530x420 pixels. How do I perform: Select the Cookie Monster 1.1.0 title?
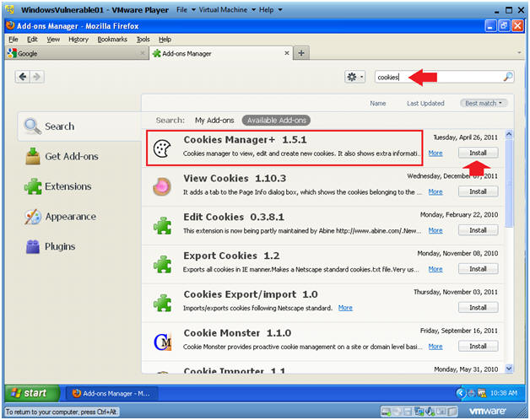237,333
